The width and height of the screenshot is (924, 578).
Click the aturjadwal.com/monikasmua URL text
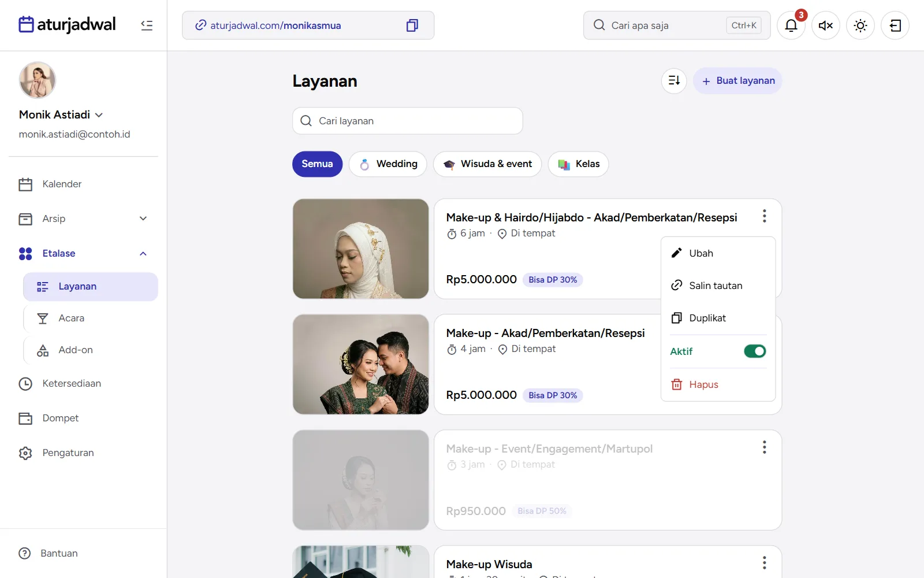pyautogui.click(x=275, y=25)
